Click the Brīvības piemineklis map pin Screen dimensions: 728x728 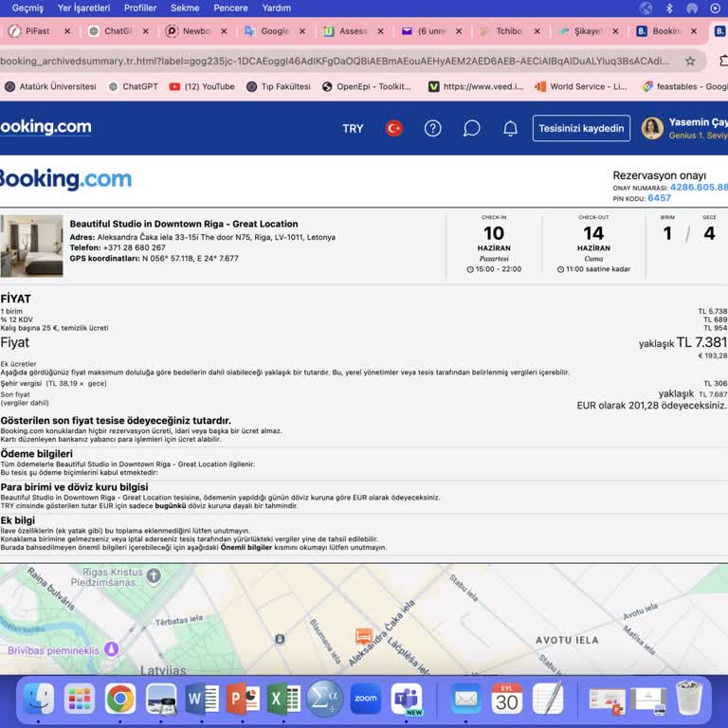tap(112, 648)
